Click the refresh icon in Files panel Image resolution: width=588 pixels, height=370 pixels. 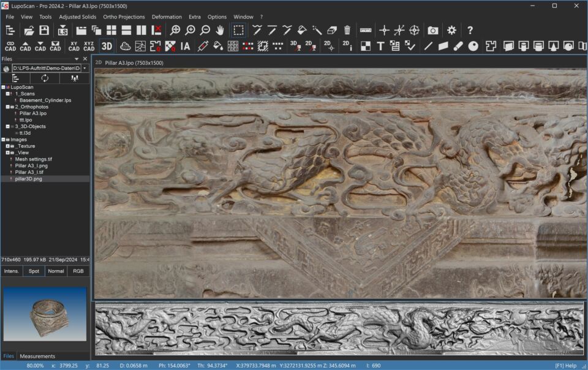pos(45,78)
